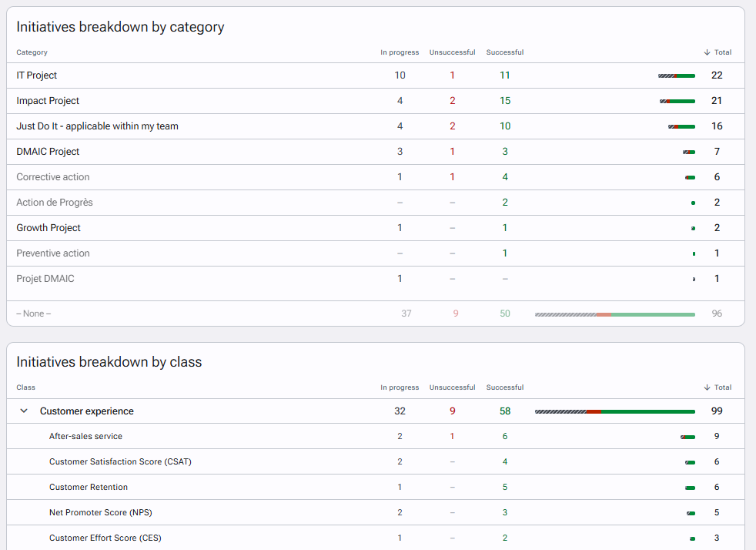Click Impact Project total 21

pyautogui.click(x=717, y=101)
